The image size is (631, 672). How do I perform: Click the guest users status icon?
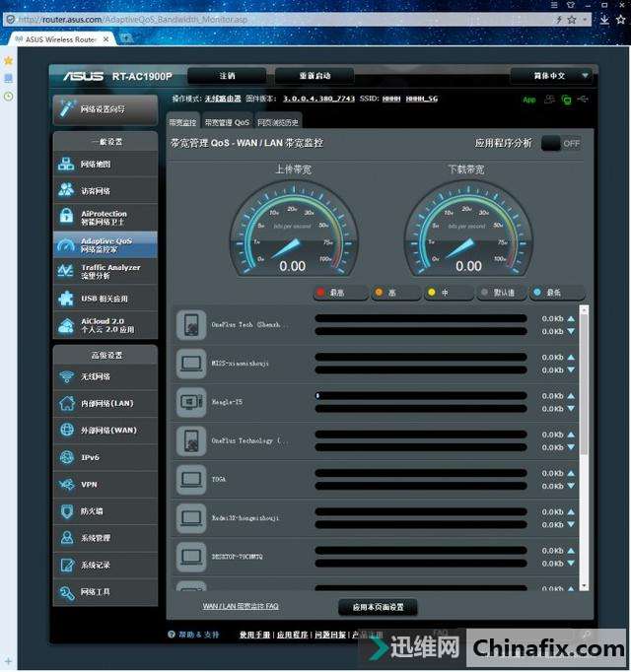coord(549,100)
